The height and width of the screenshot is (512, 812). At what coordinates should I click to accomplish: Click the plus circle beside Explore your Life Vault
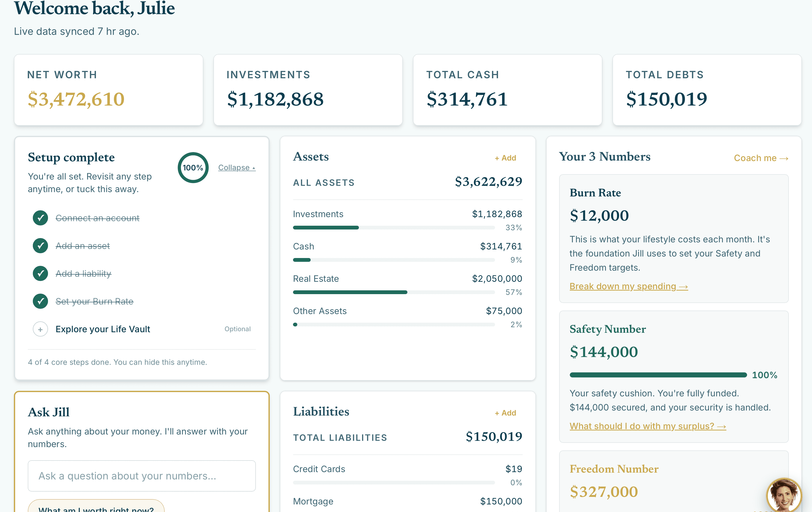[40, 329]
